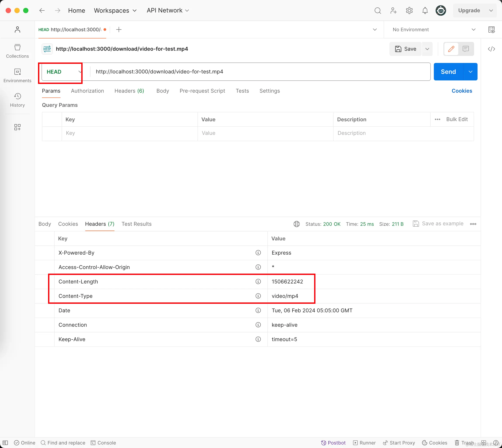Image resolution: width=502 pixels, height=448 pixels.
Task: Open the settings gear icon
Action: pyautogui.click(x=409, y=10)
